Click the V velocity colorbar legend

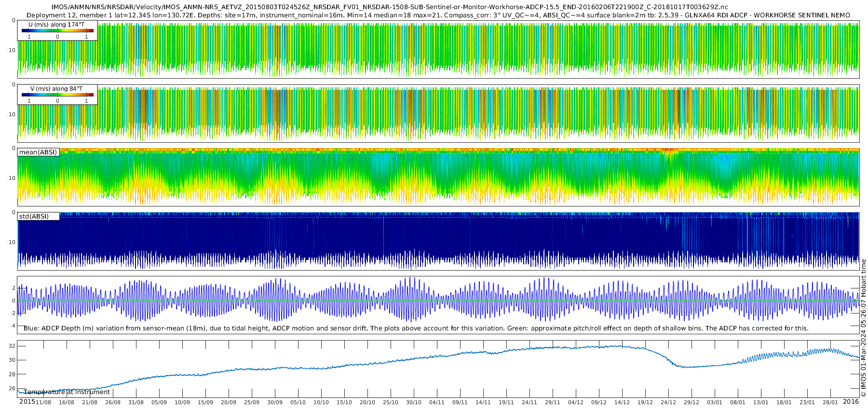57,95
